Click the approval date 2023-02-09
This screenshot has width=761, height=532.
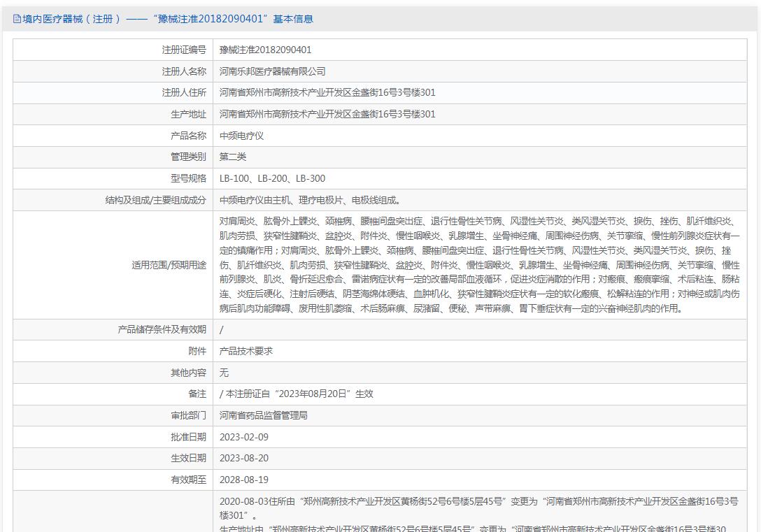click(x=243, y=437)
